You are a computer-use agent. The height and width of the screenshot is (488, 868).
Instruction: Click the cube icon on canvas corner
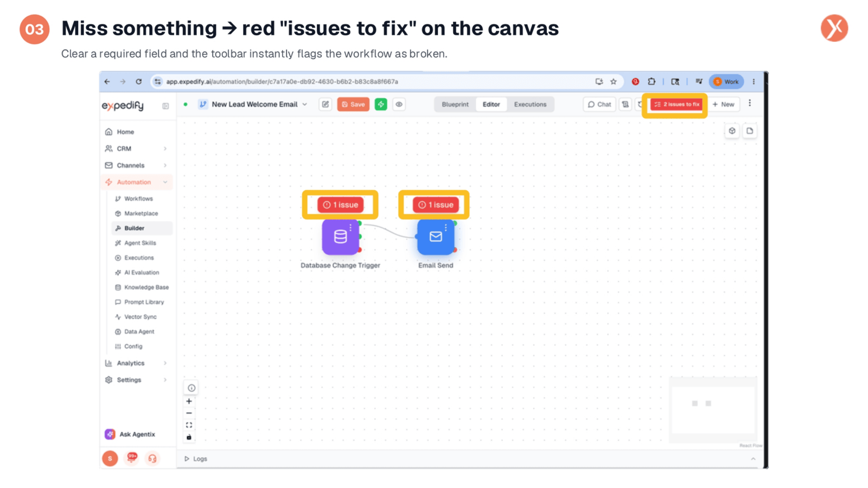click(732, 131)
